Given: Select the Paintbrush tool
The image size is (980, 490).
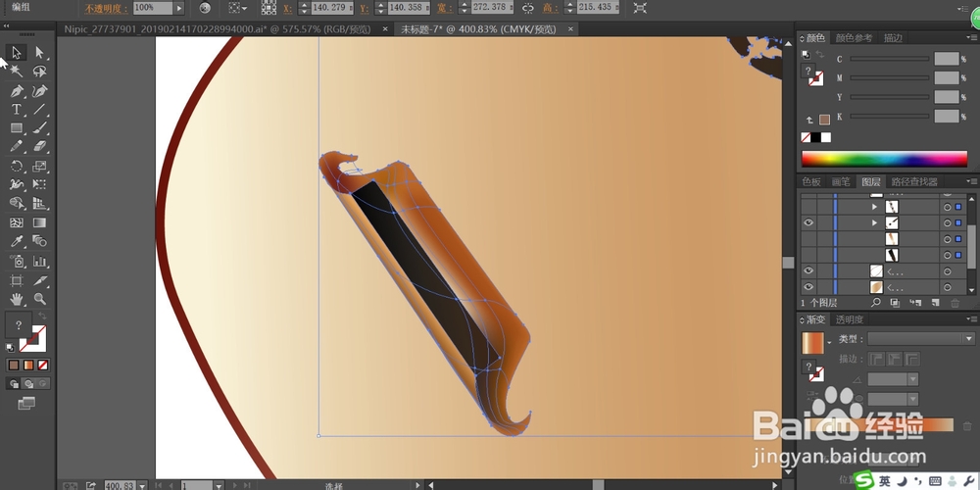Looking at the screenshot, I should click(x=39, y=128).
